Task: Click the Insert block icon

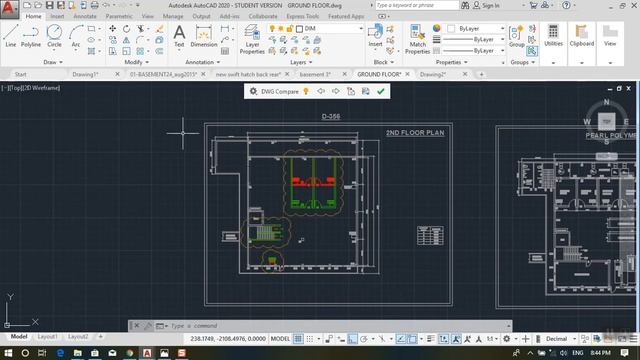Action: [x=375, y=36]
